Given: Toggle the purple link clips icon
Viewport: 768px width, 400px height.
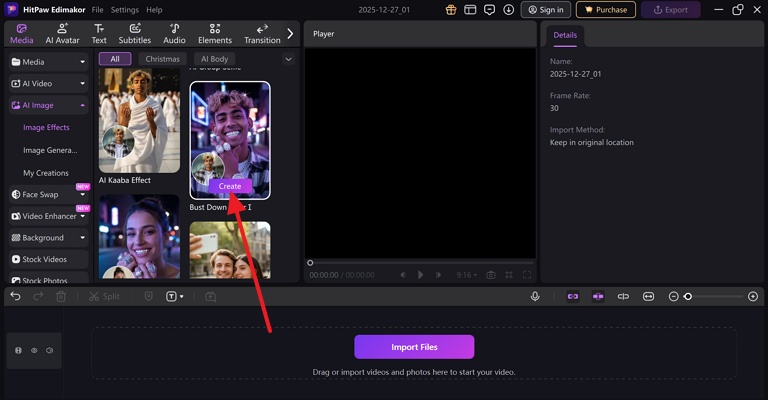Looking at the screenshot, I should 573,296.
